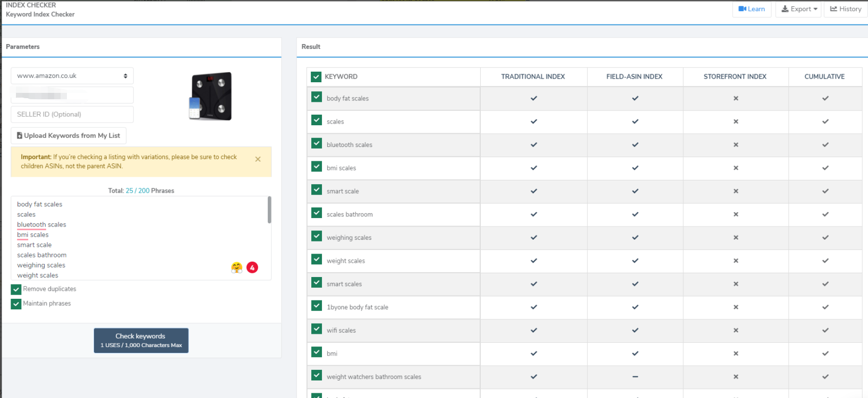Open the History panel
The height and width of the screenshot is (398, 868).
pos(846,9)
